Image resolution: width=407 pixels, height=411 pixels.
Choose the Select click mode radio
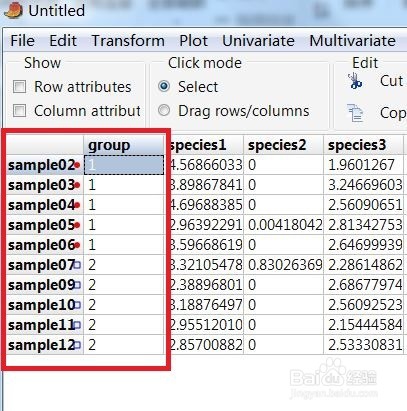coord(164,86)
